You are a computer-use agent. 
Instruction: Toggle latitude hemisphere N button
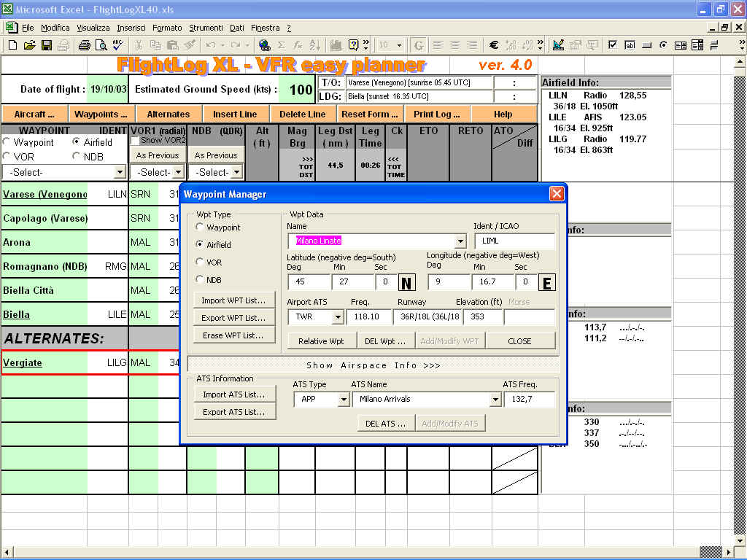[x=406, y=282]
